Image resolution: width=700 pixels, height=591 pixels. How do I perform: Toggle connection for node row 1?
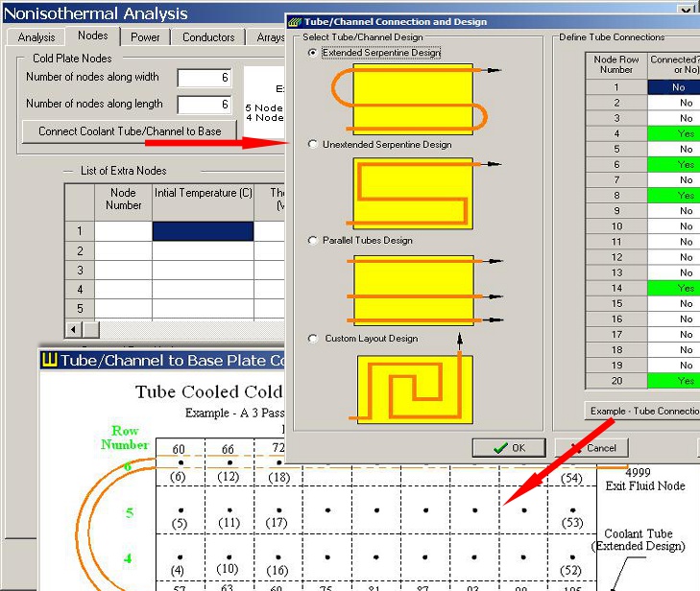point(674,87)
